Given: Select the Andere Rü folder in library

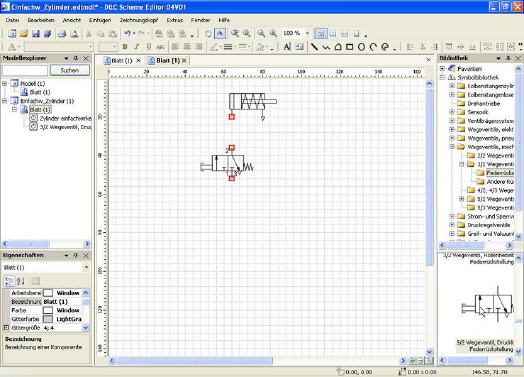Looking at the screenshot, I should [500, 181].
